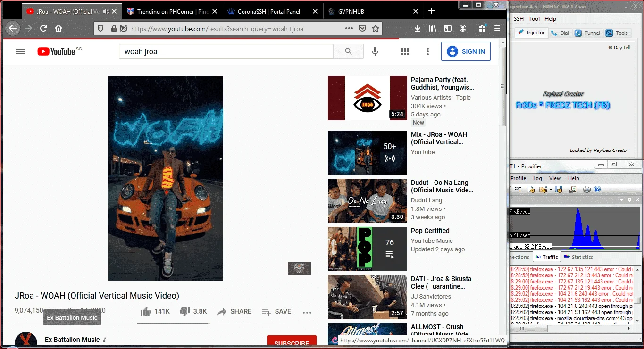This screenshot has height=349, width=644.
Task: Click SIGN IN on YouTube
Action: pos(466,51)
